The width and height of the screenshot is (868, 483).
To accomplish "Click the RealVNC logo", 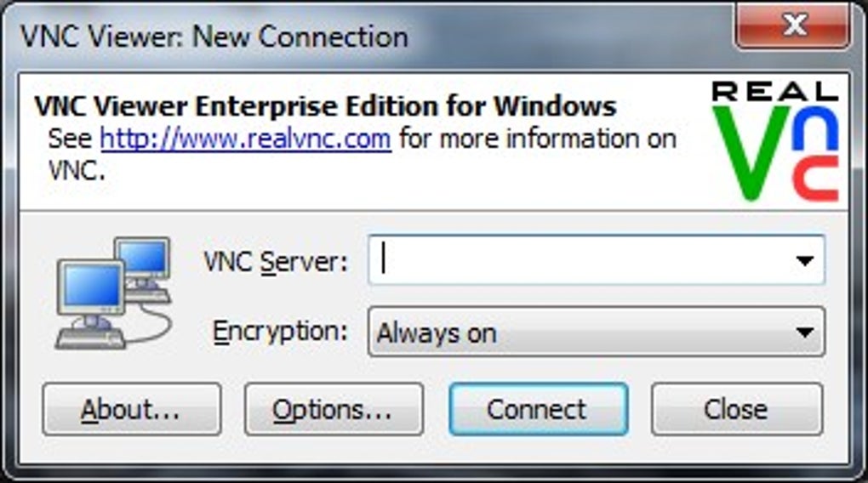I will point(774,140).
